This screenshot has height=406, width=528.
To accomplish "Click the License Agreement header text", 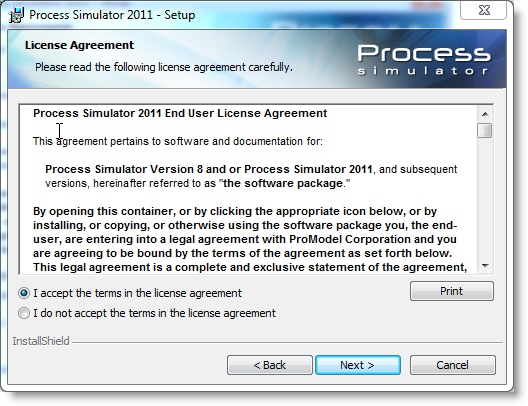I will click(x=79, y=45).
